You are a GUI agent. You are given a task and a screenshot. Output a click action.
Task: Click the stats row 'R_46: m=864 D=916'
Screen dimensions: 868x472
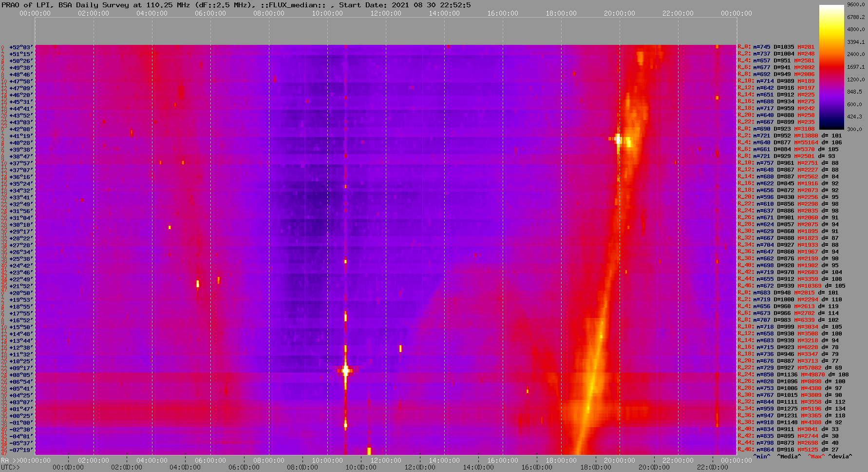(x=788, y=450)
